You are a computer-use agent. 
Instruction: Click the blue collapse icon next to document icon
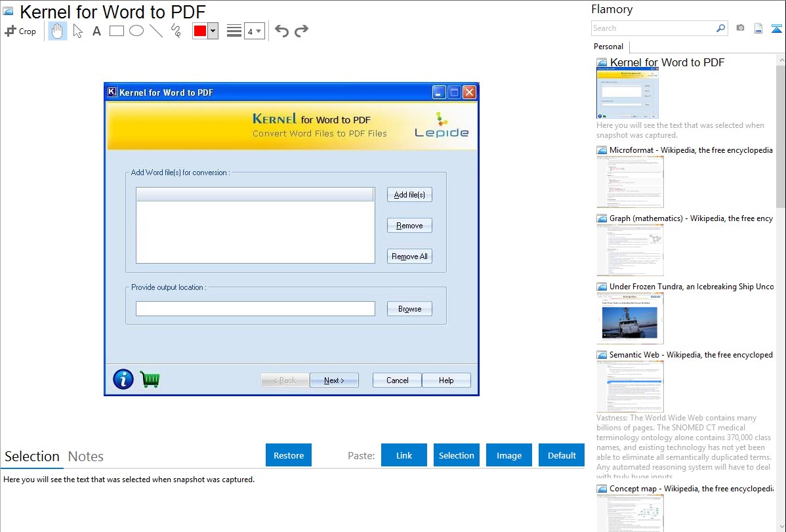[776, 28]
